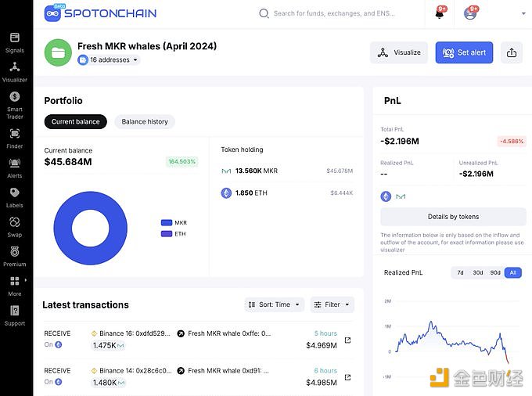Select the 7d PnL tab
Screen dimensions: 532x396
[460, 272]
